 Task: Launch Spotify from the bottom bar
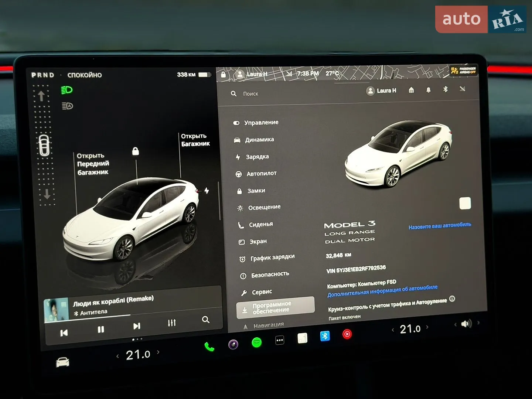click(257, 342)
